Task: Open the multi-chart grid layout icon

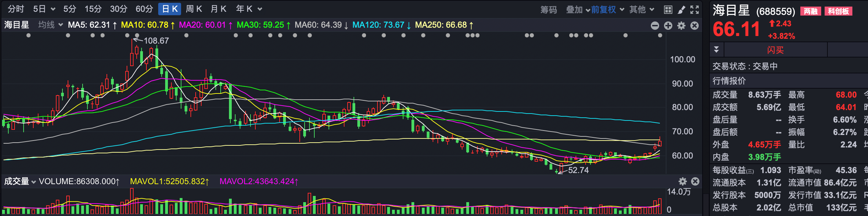Action: (668, 10)
